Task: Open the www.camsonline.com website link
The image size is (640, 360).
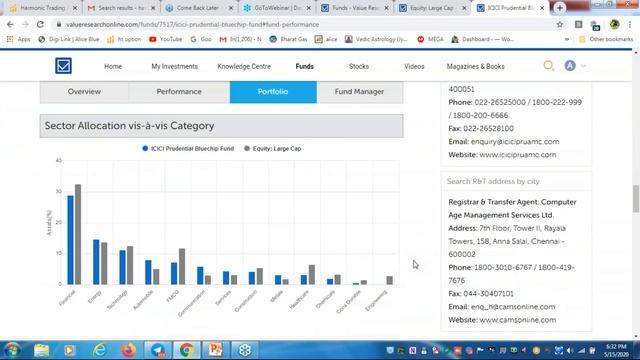Action: click(x=518, y=320)
